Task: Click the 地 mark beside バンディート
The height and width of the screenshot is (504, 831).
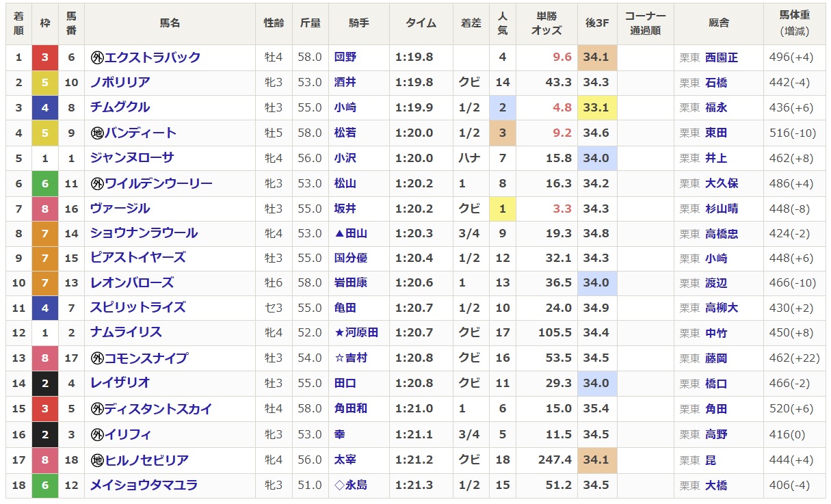Action: click(x=96, y=133)
